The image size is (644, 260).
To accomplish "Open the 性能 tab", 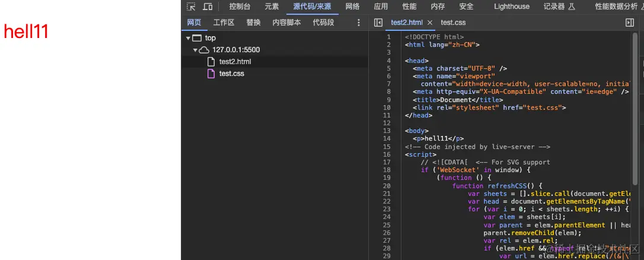I will (x=409, y=7).
